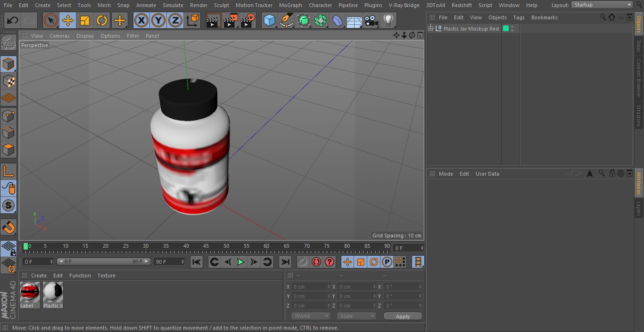Switch to the Takes tab
Image resolution: width=644 pixels, height=332 pixels.
[639, 46]
